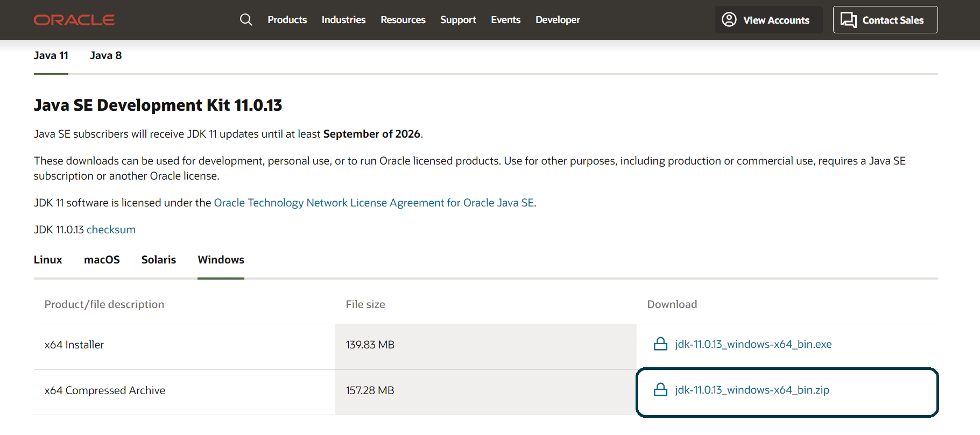The width and height of the screenshot is (980, 435).
Task: Click the Oracle logo
Action: (74, 20)
